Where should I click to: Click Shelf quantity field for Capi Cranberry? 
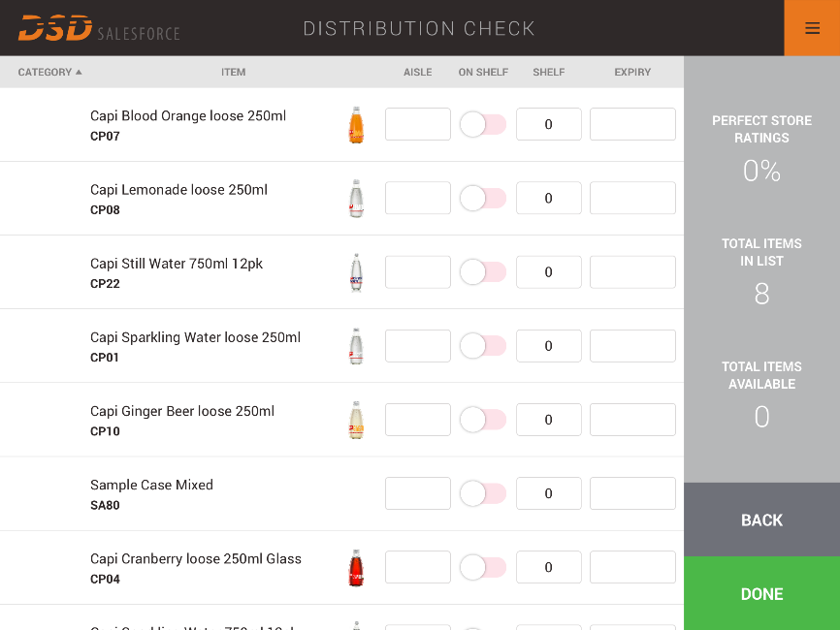549,567
